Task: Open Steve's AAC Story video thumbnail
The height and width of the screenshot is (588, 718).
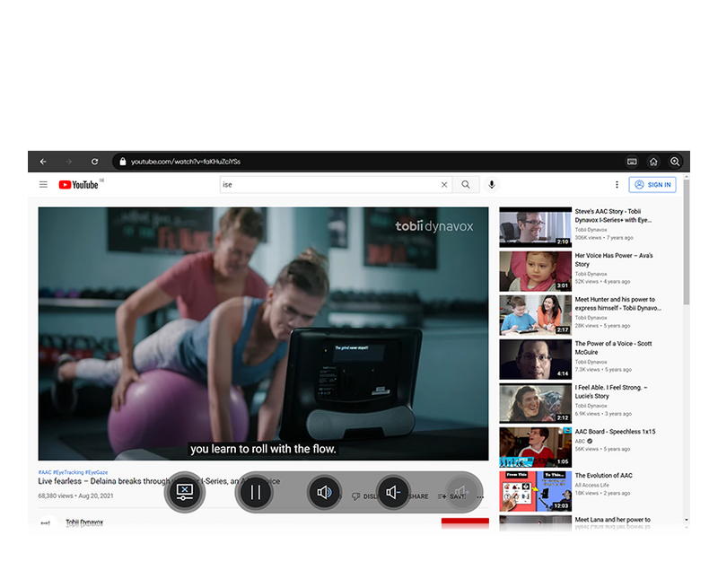Action: coord(535,228)
